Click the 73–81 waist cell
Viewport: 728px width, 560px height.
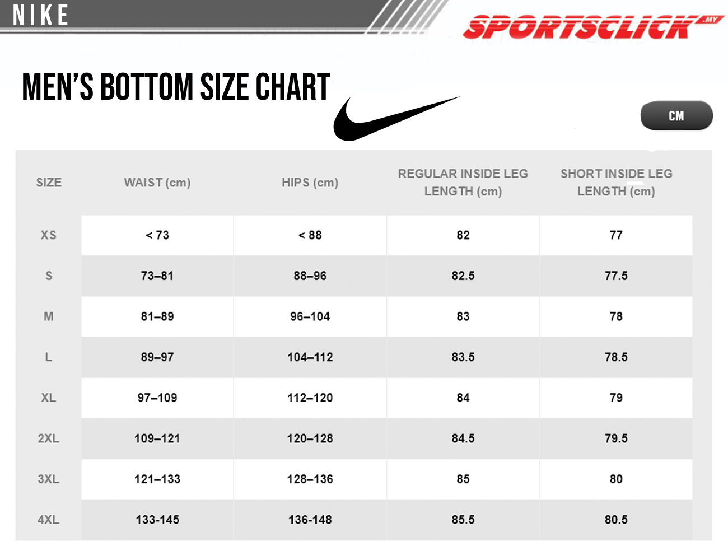coord(157,276)
